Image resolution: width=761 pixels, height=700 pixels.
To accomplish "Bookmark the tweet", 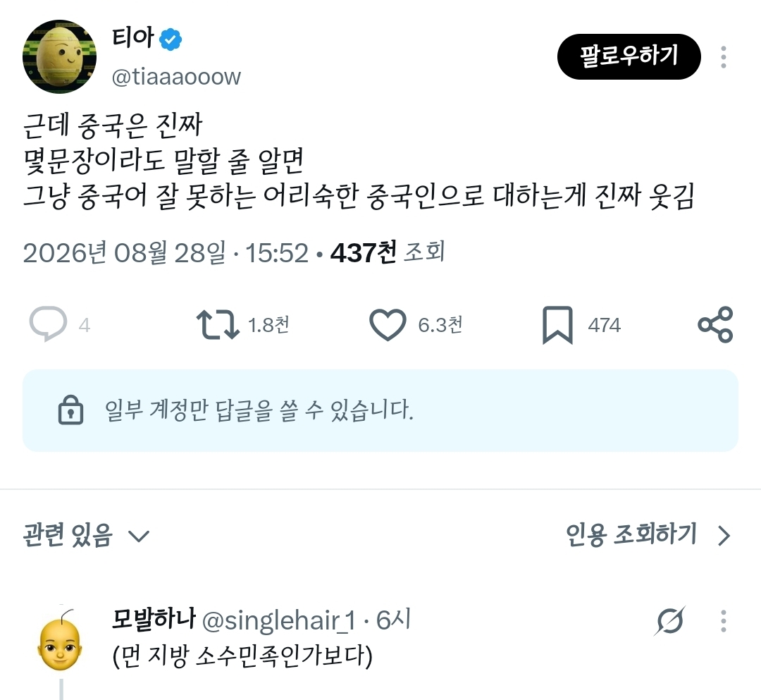I will pos(557,325).
